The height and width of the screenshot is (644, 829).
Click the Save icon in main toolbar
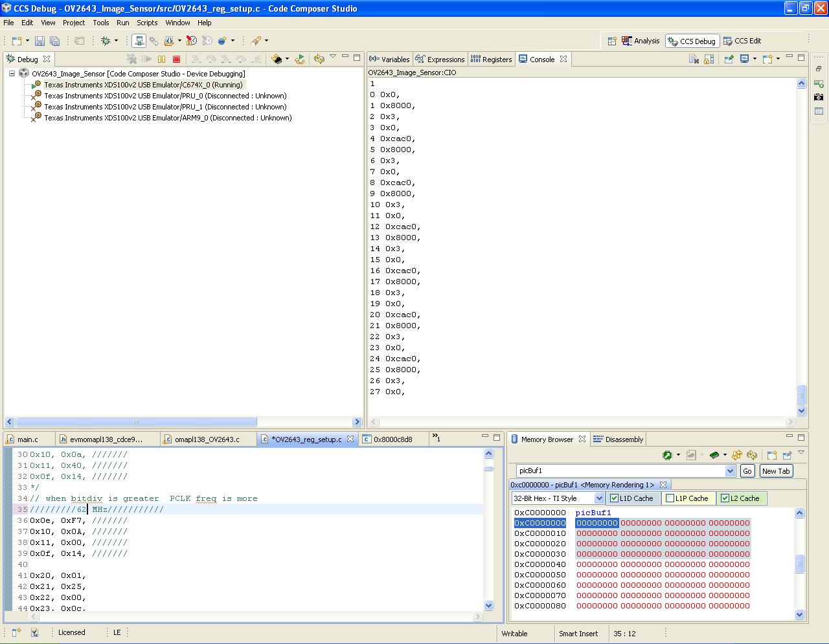(x=40, y=41)
